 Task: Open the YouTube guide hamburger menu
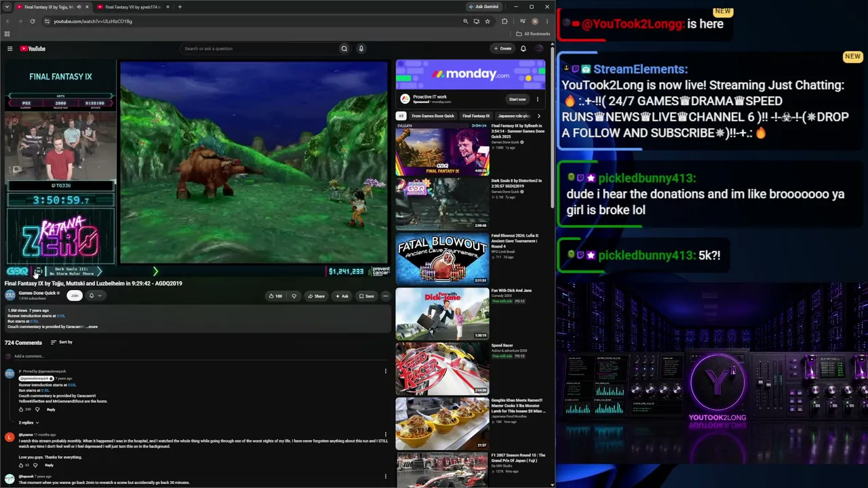[x=9, y=49]
